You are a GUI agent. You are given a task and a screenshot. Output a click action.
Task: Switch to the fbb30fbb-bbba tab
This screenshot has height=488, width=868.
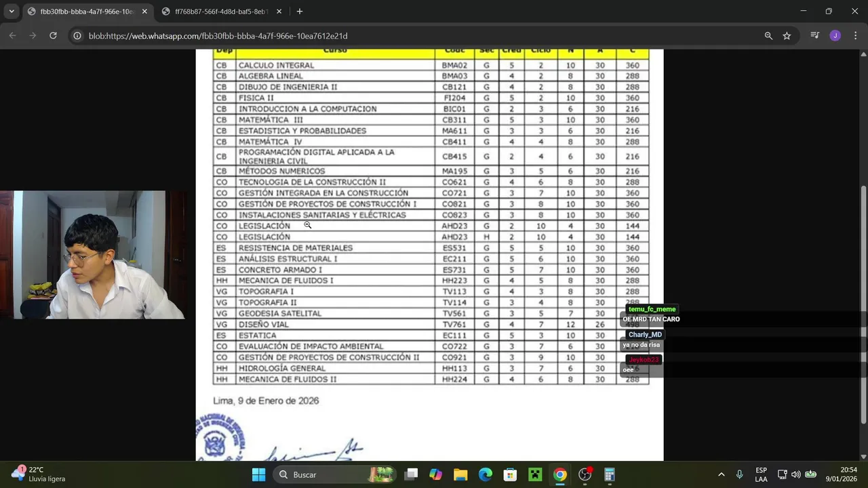click(87, 12)
